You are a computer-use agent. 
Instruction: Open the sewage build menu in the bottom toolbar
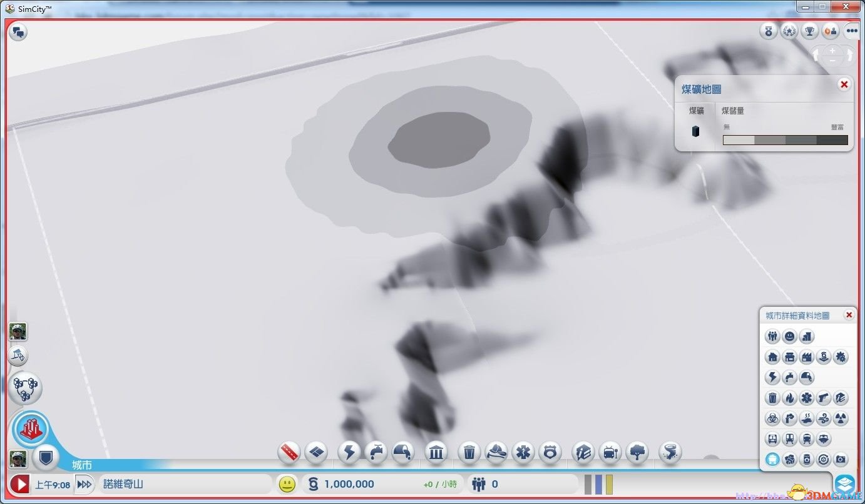(x=404, y=451)
